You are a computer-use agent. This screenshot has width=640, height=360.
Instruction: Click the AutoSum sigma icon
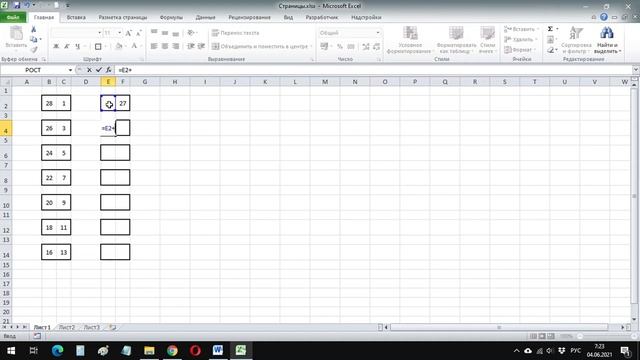(x=550, y=29)
